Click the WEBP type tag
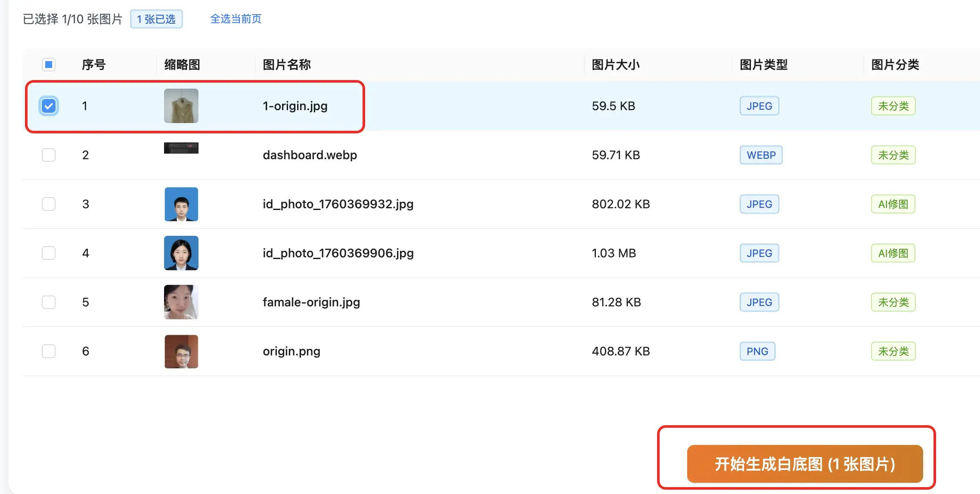The image size is (980, 494). coord(761,155)
